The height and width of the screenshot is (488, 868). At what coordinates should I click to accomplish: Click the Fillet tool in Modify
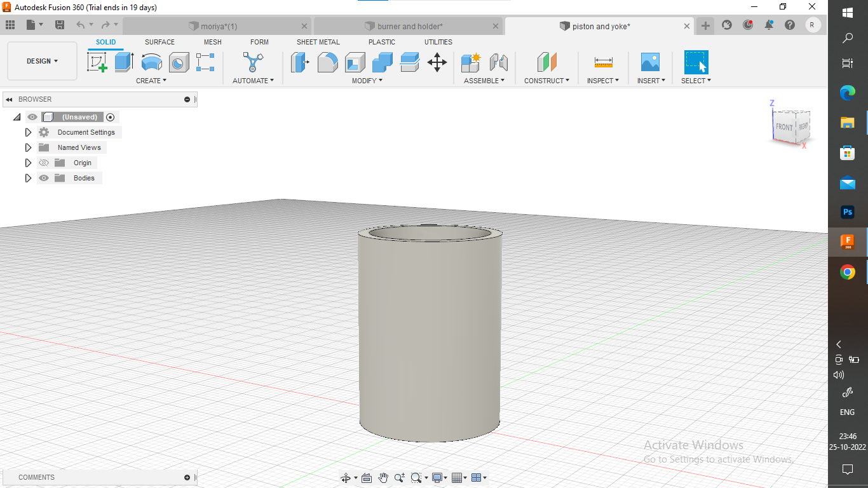point(328,62)
